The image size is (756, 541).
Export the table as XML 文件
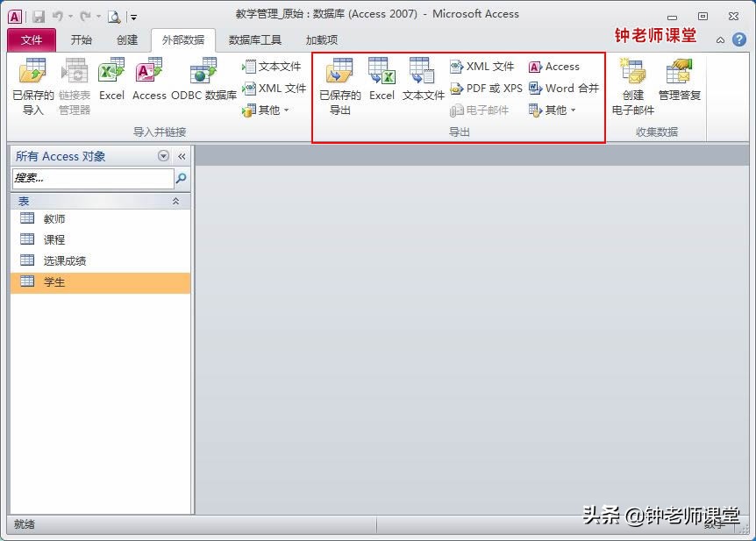[483, 66]
